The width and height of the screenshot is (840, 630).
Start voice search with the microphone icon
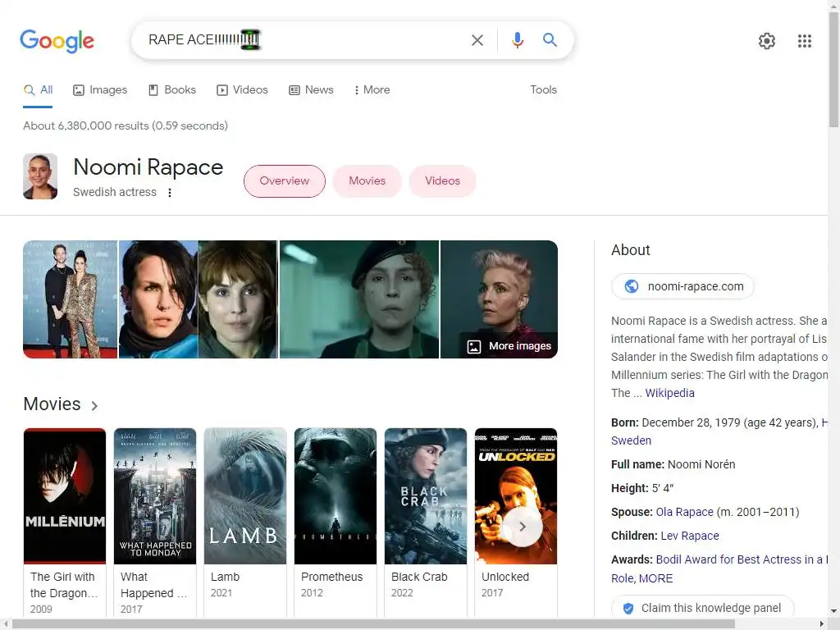tap(517, 40)
